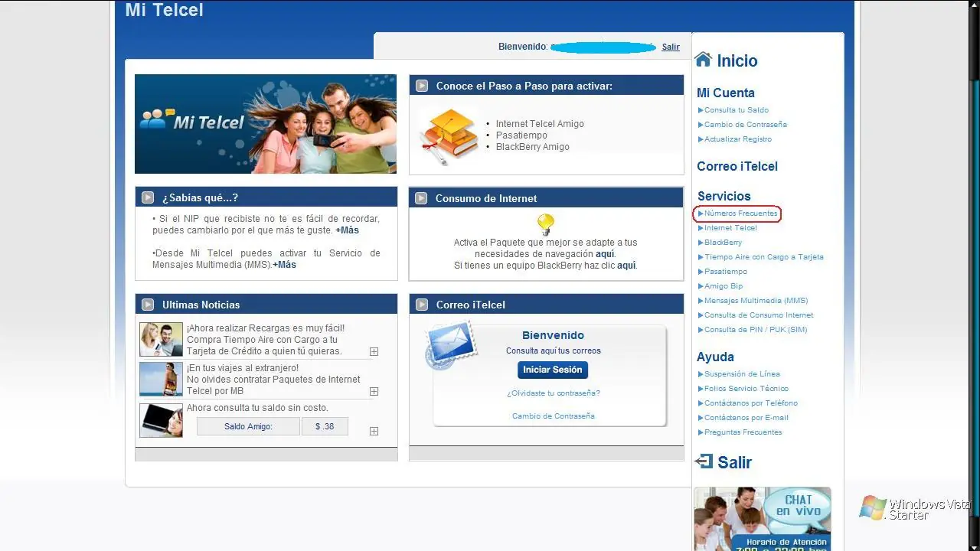This screenshot has width=980, height=551.
Task: Click the exit arrow icon beside the large Salir
Action: pyautogui.click(x=703, y=461)
